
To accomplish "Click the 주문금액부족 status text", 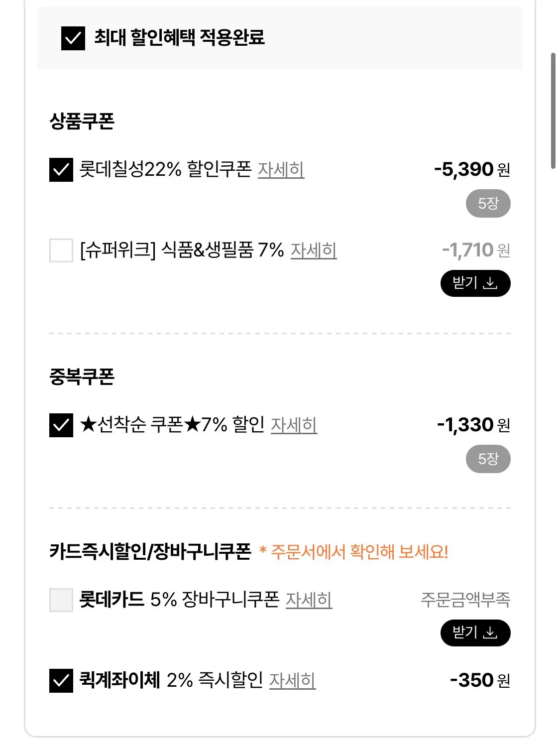I will coord(465,600).
